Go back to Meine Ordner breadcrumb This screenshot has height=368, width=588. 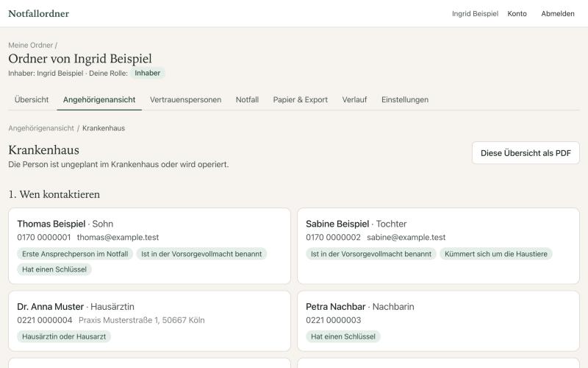[x=30, y=45]
